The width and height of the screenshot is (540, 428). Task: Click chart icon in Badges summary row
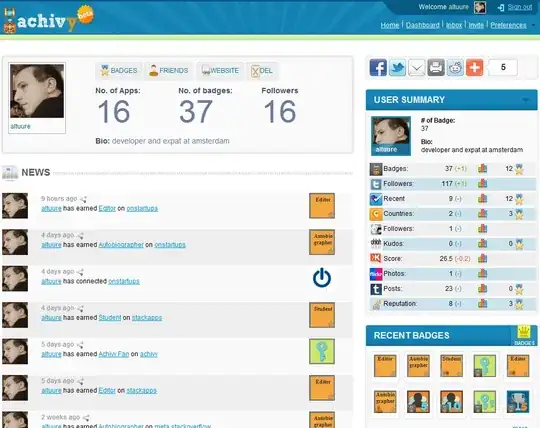482,168
